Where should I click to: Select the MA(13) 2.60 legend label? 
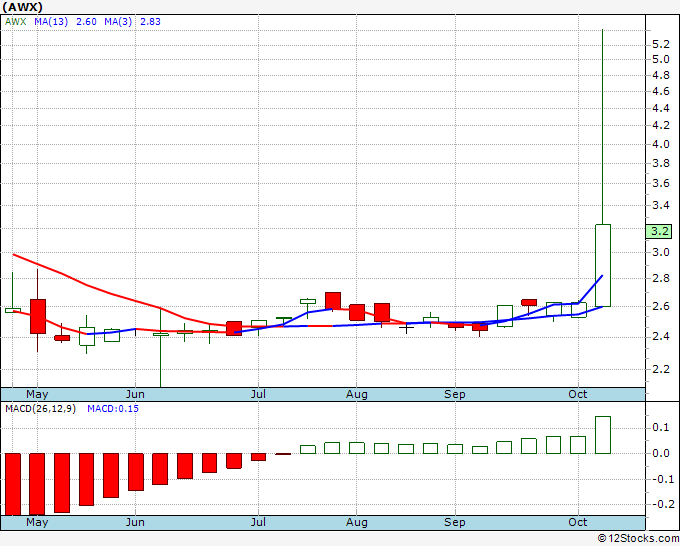[66, 21]
